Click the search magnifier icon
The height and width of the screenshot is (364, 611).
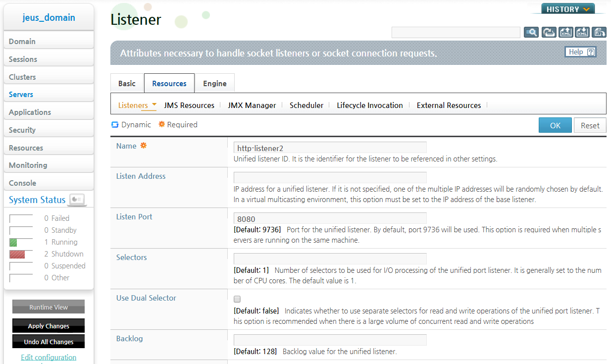pyautogui.click(x=531, y=32)
